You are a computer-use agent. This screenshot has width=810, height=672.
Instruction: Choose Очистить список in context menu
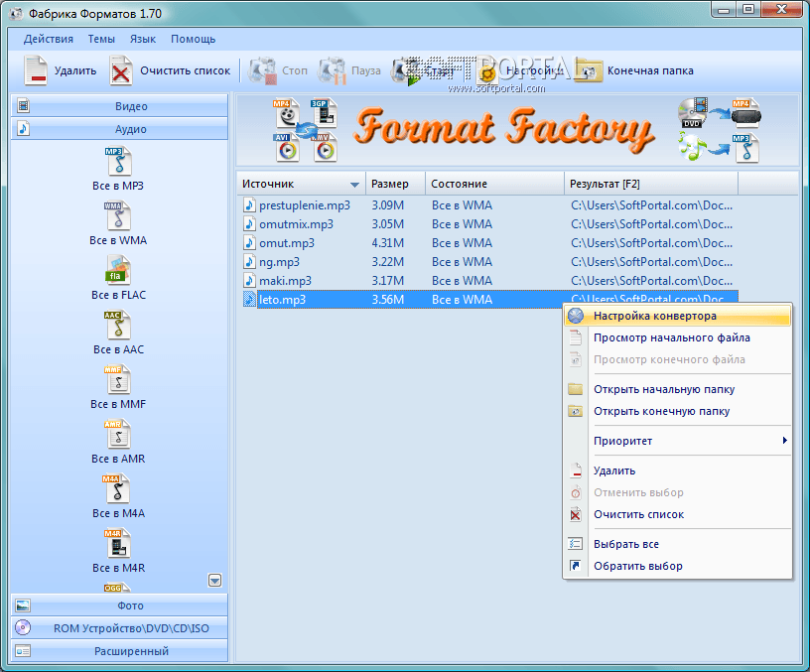click(677, 514)
